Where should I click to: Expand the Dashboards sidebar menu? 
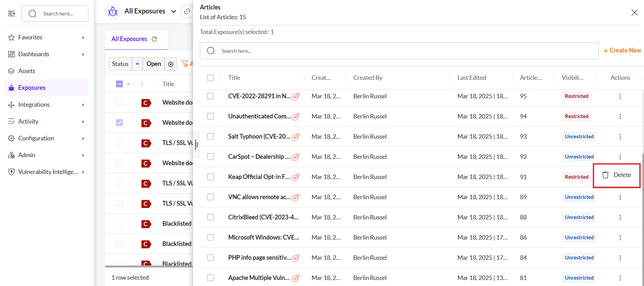point(46,54)
